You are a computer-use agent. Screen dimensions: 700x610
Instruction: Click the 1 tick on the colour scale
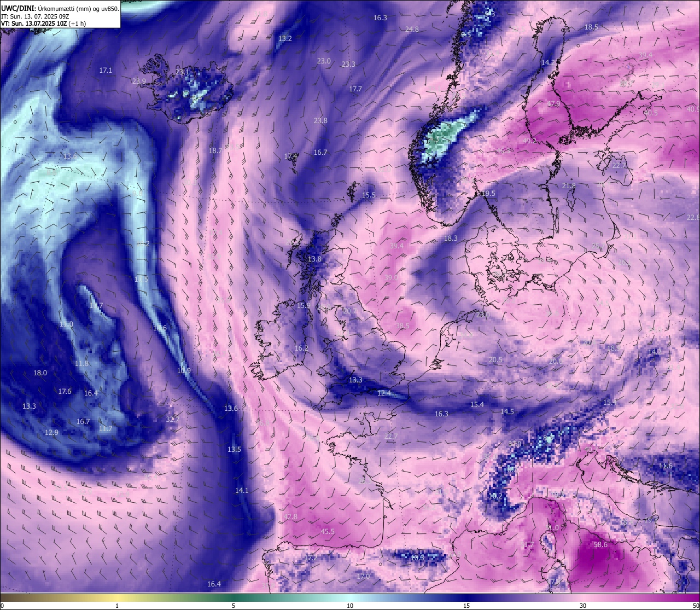pyautogui.click(x=117, y=606)
